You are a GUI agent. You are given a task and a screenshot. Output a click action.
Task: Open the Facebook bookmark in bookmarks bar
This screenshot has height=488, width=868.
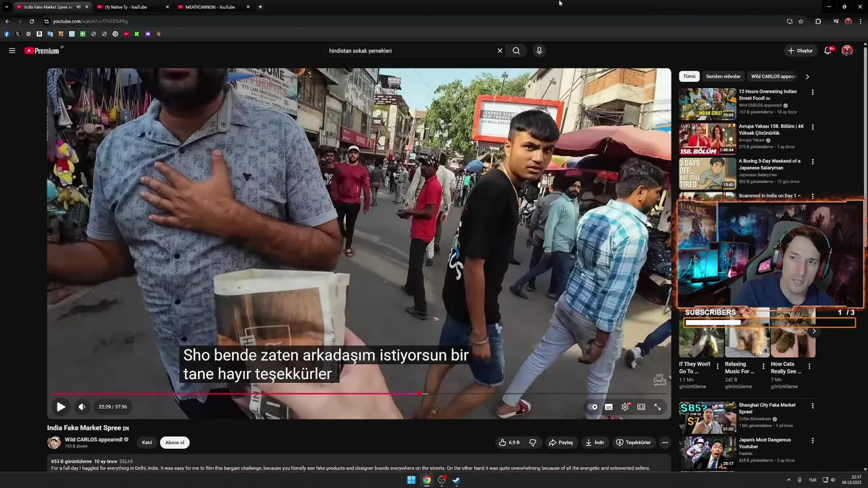click(7, 34)
